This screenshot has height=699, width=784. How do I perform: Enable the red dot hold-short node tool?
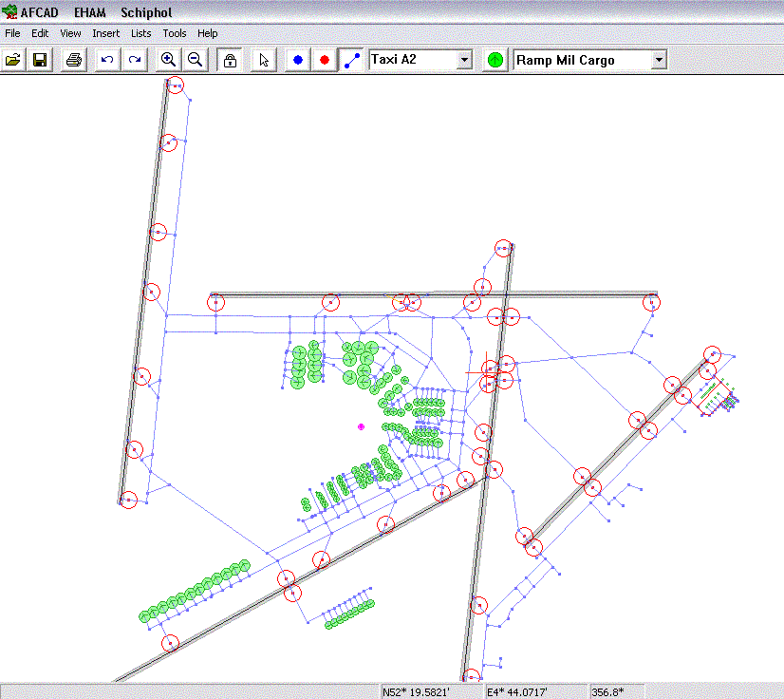click(x=325, y=60)
